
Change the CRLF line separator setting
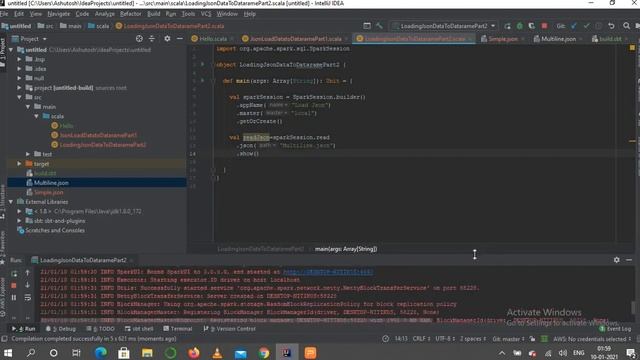421,339
